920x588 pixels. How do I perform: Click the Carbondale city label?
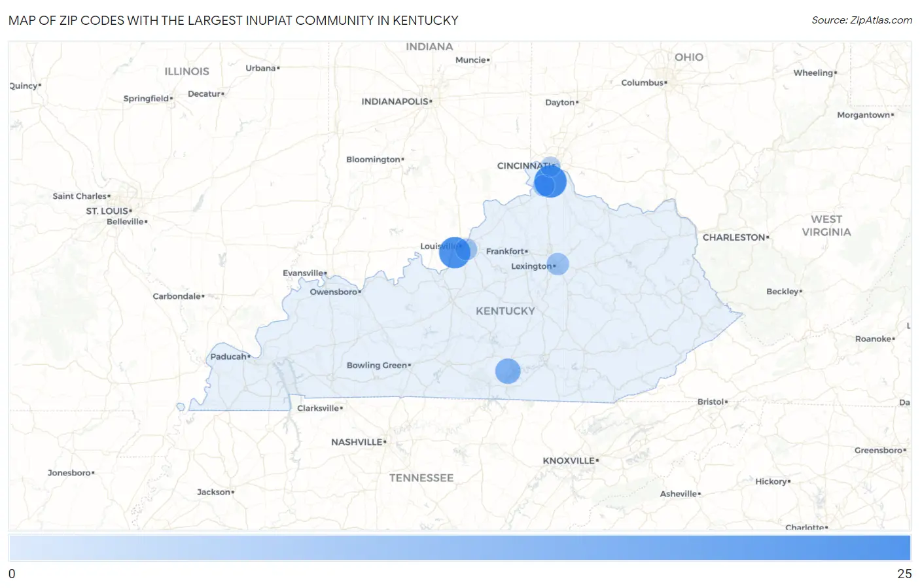point(177,296)
